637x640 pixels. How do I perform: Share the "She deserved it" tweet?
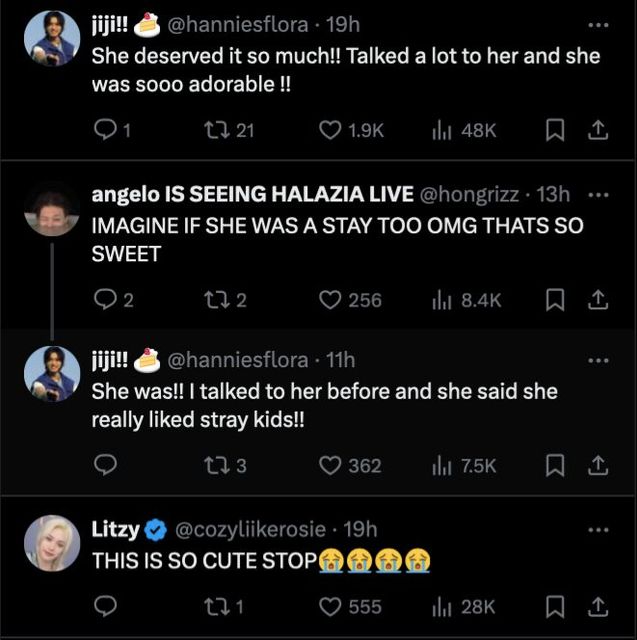(597, 131)
